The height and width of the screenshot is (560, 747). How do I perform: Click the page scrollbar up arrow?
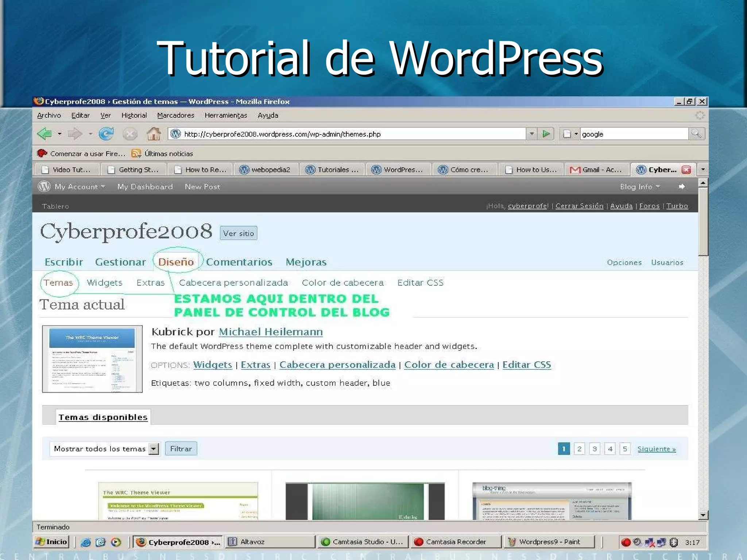703,183
